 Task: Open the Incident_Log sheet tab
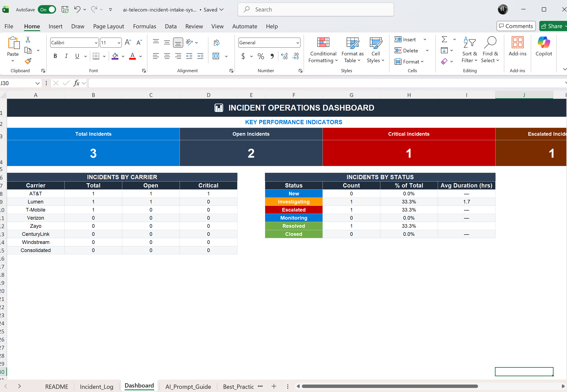coord(96,387)
